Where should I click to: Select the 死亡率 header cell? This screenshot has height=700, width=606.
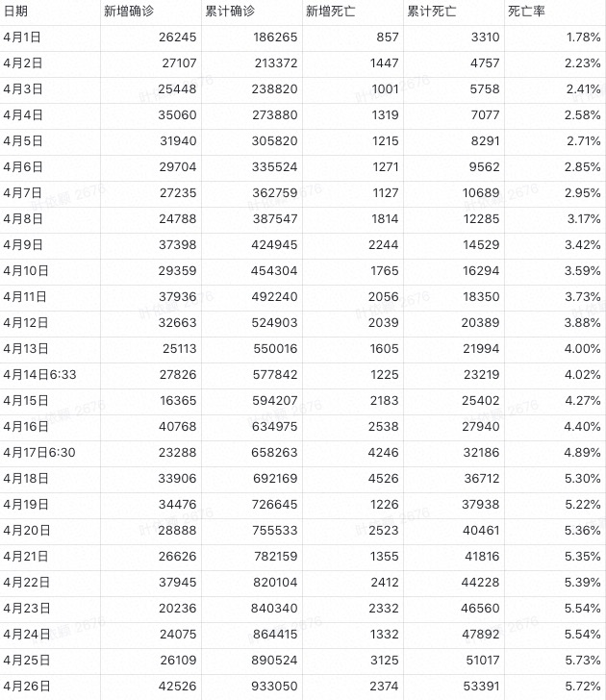pos(524,12)
